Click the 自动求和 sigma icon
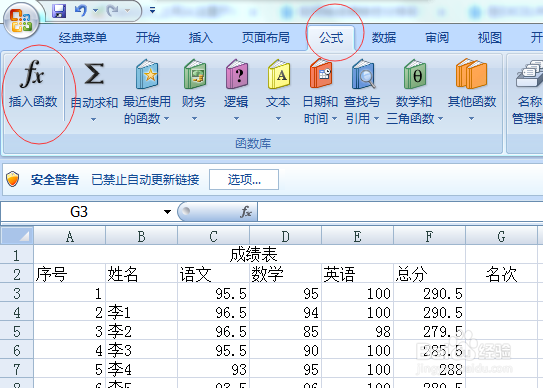This screenshot has height=388, width=543. (94, 74)
